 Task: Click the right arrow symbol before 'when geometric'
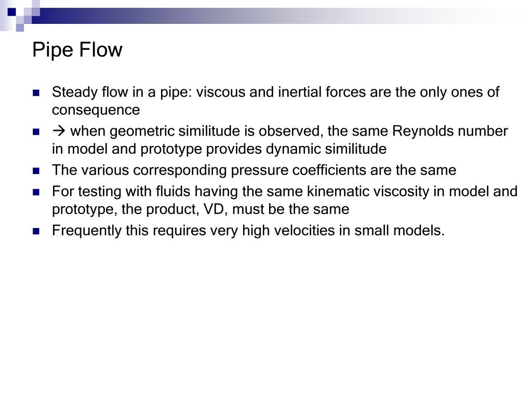tap(59, 131)
